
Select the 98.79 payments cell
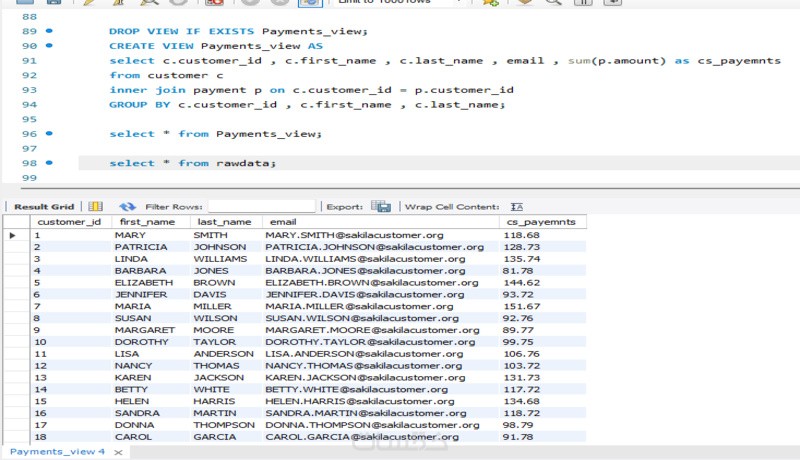(x=543, y=425)
